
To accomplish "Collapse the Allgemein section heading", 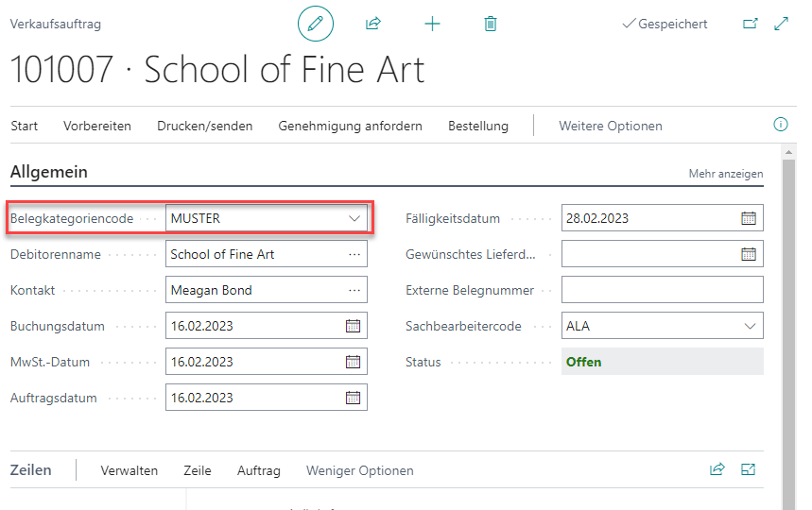I will click(48, 172).
